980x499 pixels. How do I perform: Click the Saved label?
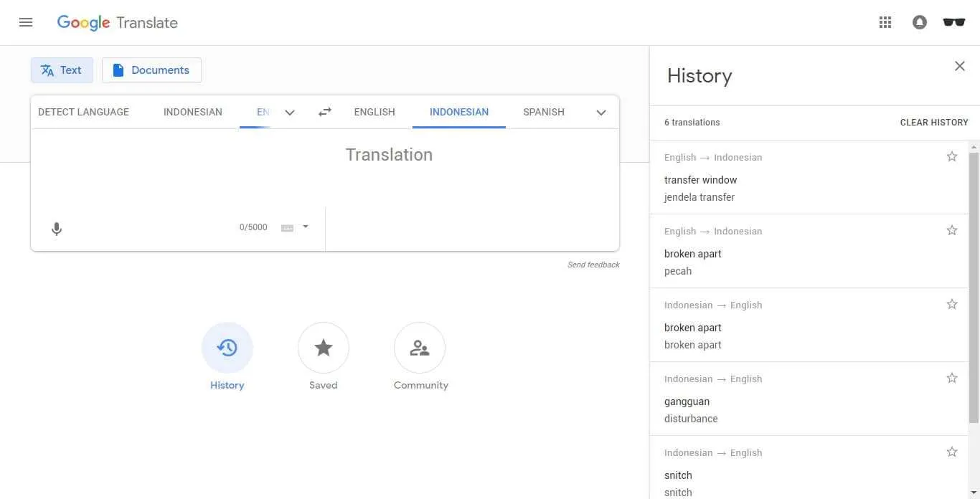pyautogui.click(x=324, y=385)
